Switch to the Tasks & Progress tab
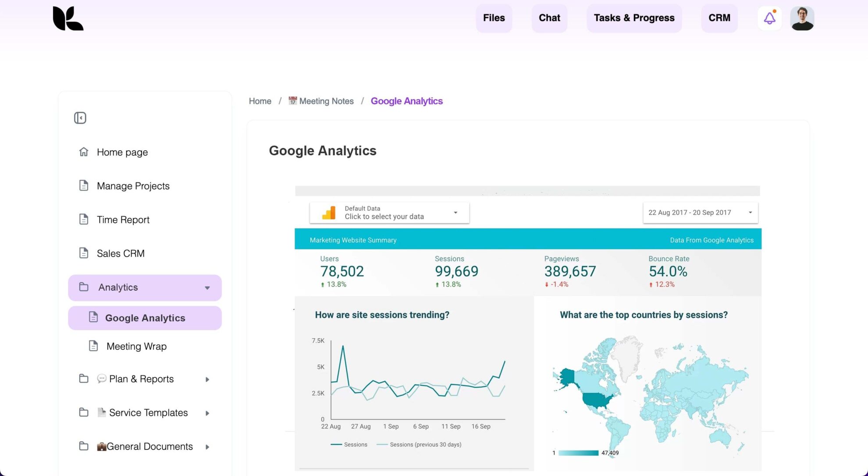Viewport: 868px width, 476px height. pyautogui.click(x=634, y=18)
